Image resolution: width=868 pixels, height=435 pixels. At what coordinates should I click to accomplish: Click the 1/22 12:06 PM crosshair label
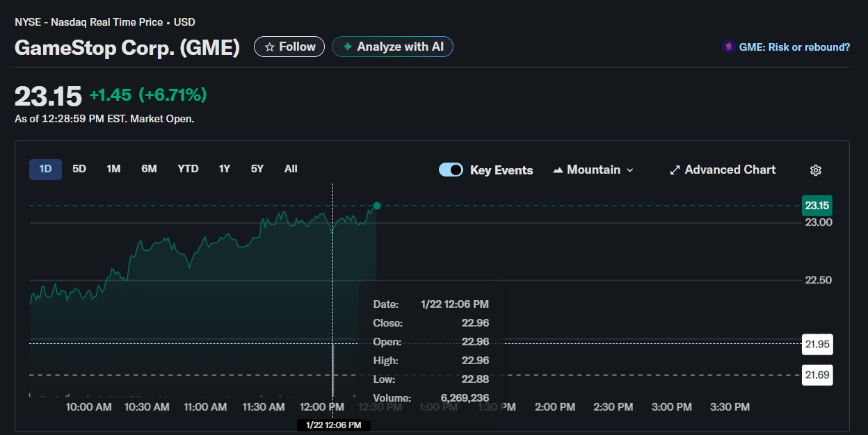point(334,425)
